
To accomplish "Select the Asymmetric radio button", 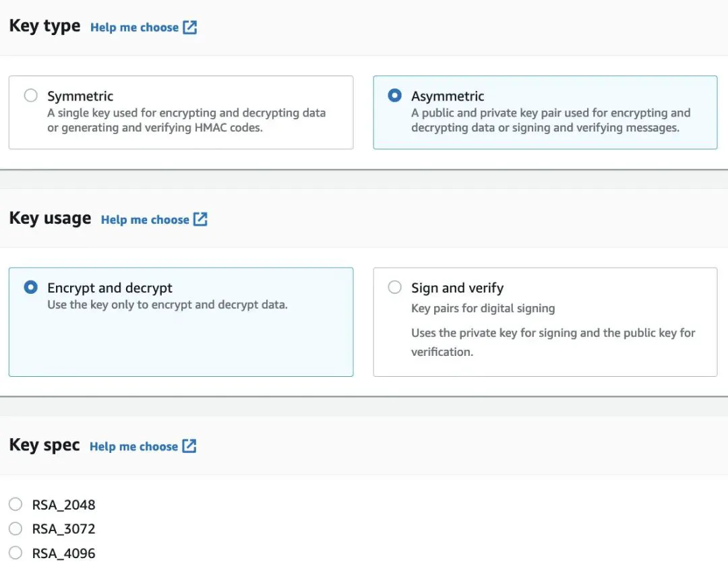I will (x=395, y=96).
